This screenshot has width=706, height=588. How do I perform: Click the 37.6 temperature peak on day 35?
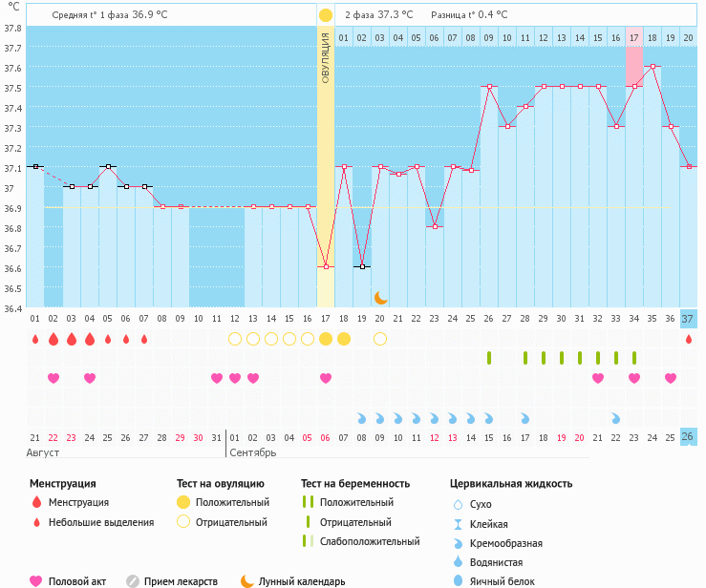click(x=653, y=67)
